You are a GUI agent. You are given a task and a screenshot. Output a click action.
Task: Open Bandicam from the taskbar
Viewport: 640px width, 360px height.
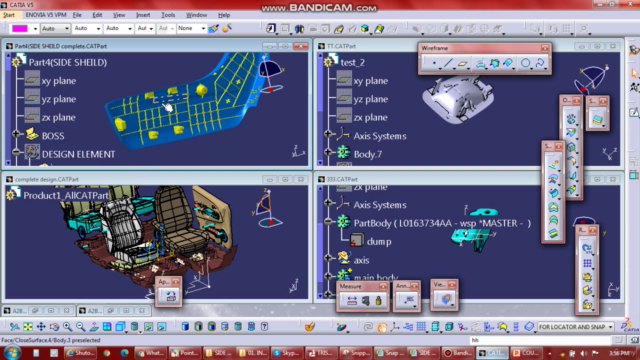[x=458, y=353]
